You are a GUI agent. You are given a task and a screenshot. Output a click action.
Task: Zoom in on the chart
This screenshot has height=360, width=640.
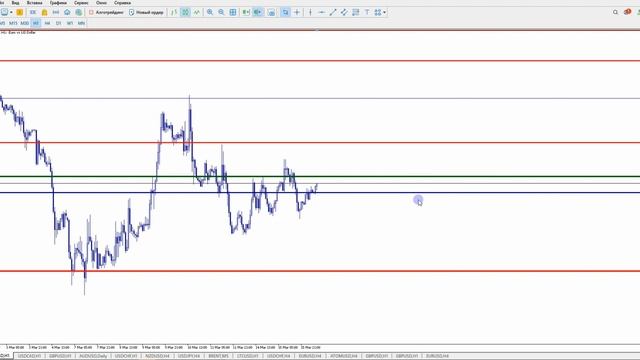pyautogui.click(x=210, y=12)
